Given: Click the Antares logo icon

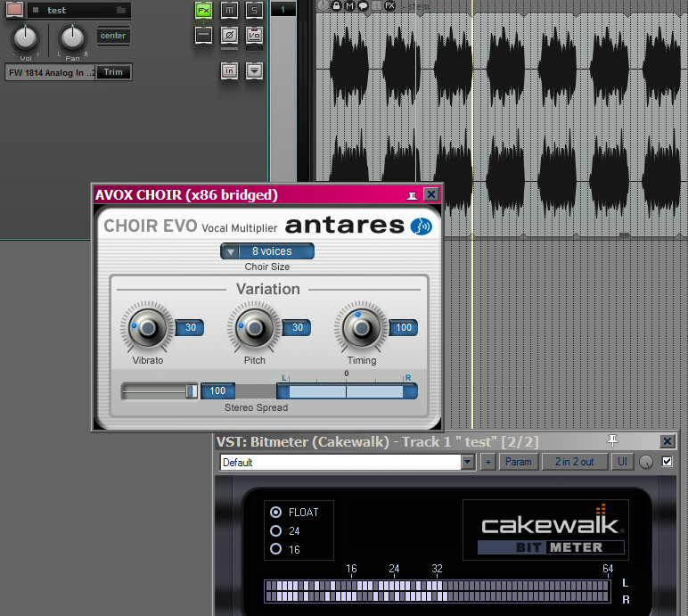Looking at the screenshot, I should (422, 226).
